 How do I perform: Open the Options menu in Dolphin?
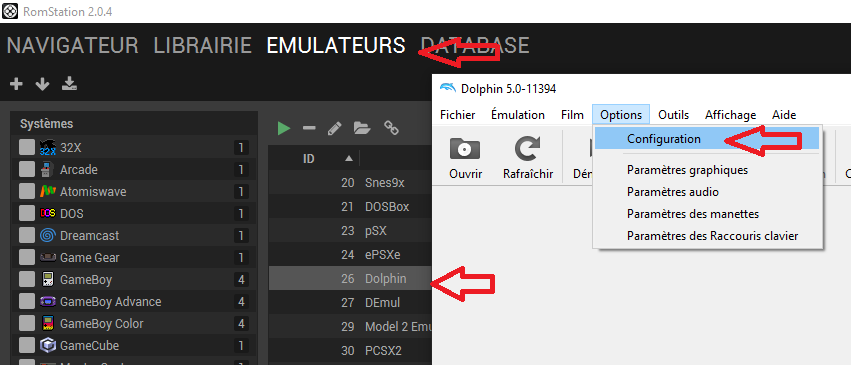point(621,115)
